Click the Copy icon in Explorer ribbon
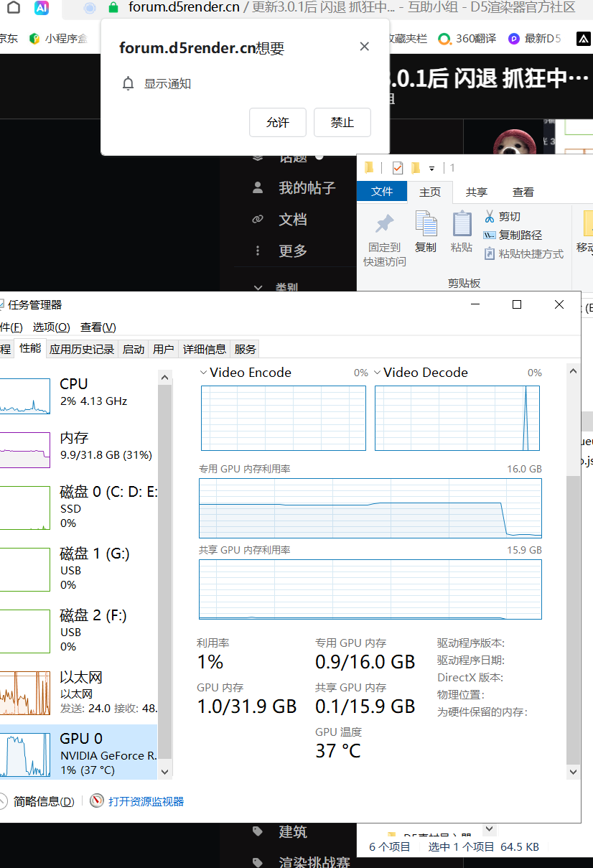 (426, 224)
